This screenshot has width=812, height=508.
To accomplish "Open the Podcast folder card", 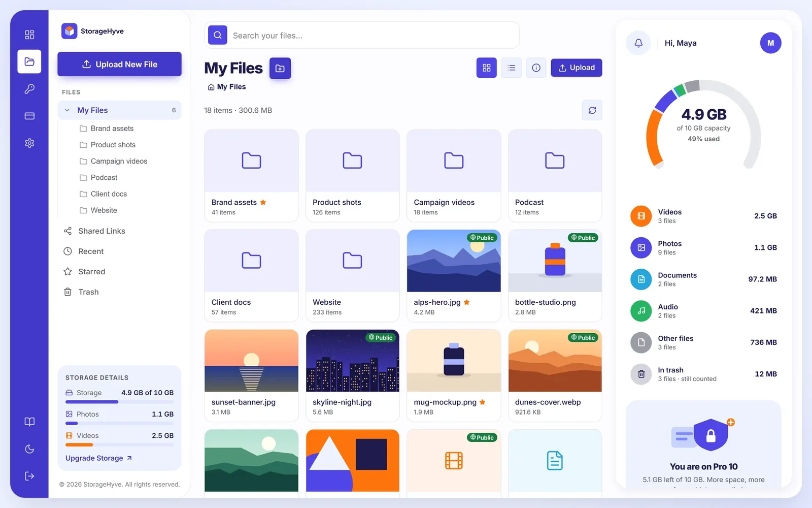I will (x=555, y=176).
